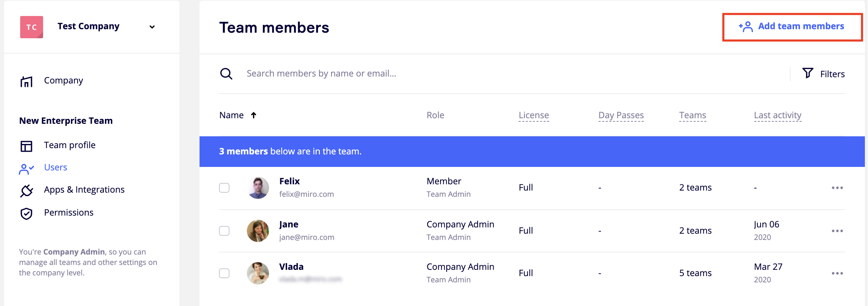Expand the Test Company dropdown chevron
This screenshot has width=868, height=306.
(x=152, y=27)
